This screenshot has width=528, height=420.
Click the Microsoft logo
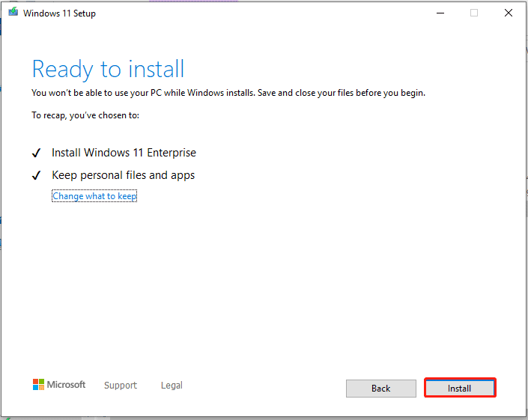click(59, 384)
